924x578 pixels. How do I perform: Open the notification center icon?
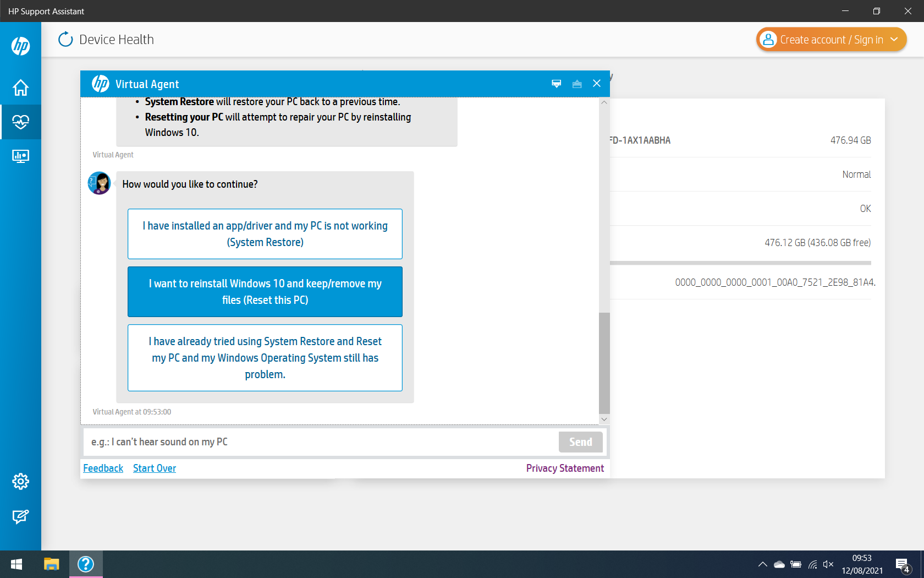[x=903, y=565]
